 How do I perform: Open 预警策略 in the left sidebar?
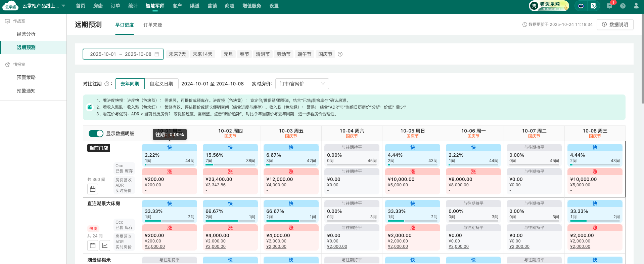pyautogui.click(x=26, y=77)
